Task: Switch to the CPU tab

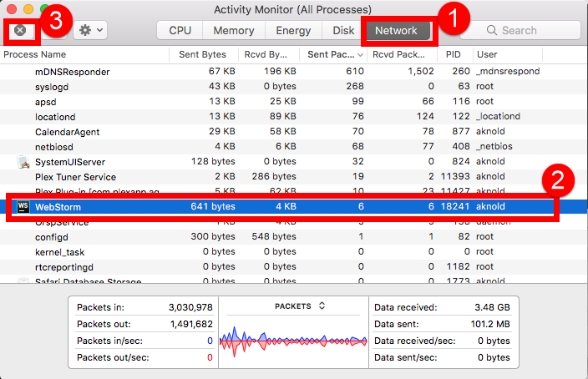Action: pyautogui.click(x=180, y=30)
